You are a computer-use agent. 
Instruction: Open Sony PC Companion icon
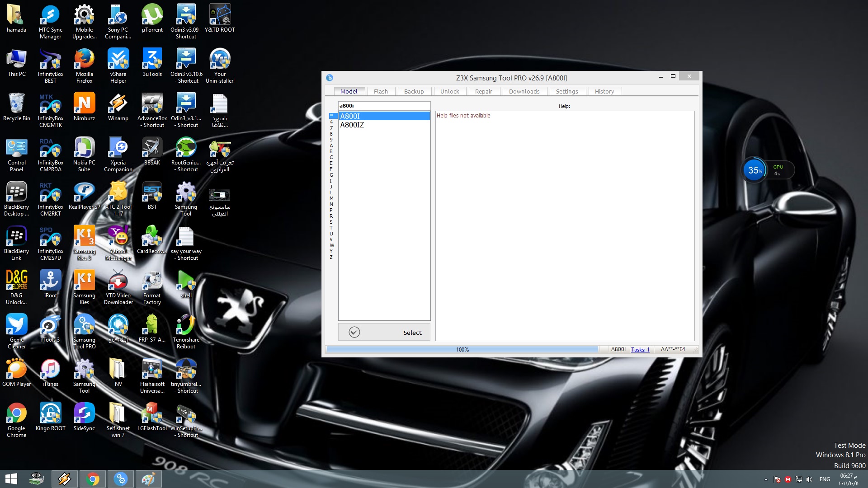[x=118, y=22]
